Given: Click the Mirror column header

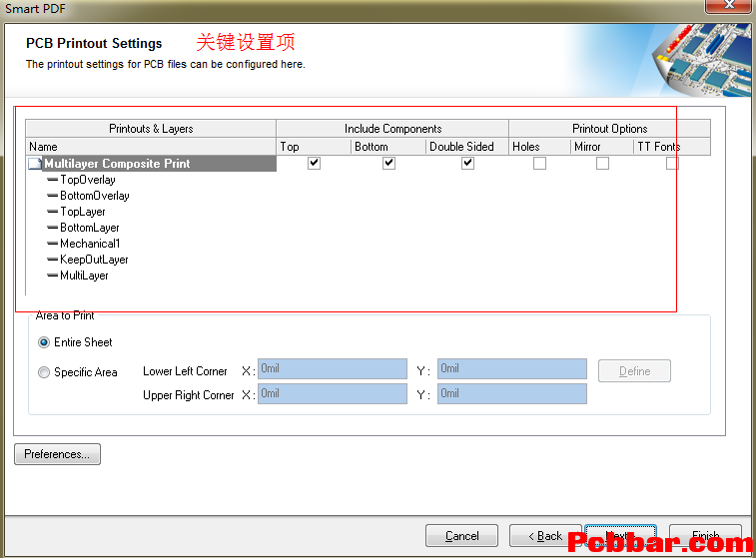Looking at the screenshot, I should coord(602,147).
